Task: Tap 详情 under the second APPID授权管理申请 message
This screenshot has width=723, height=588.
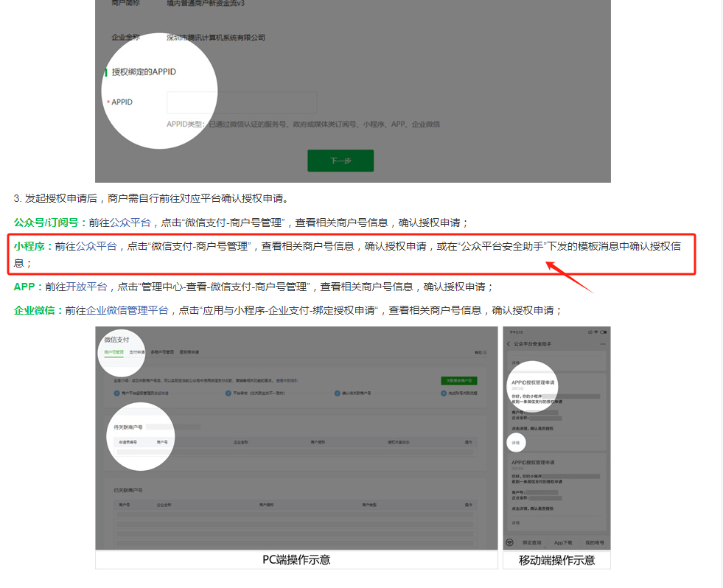Action: 515,523
